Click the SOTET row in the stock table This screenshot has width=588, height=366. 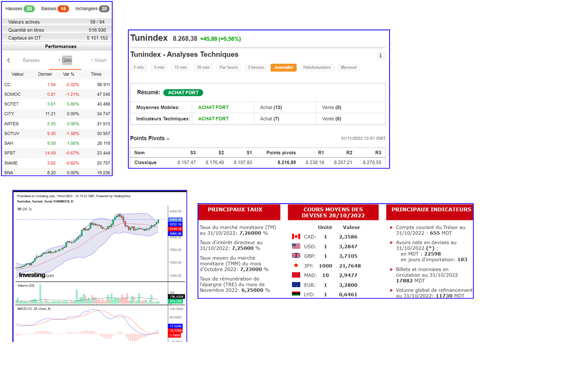pos(57,104)
